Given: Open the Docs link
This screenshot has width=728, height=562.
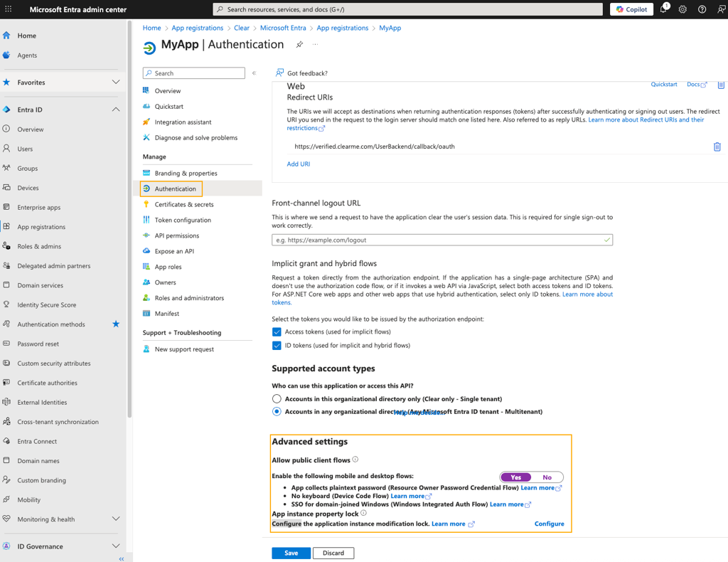Looking at the screenshot, I should tap(697, 85).
